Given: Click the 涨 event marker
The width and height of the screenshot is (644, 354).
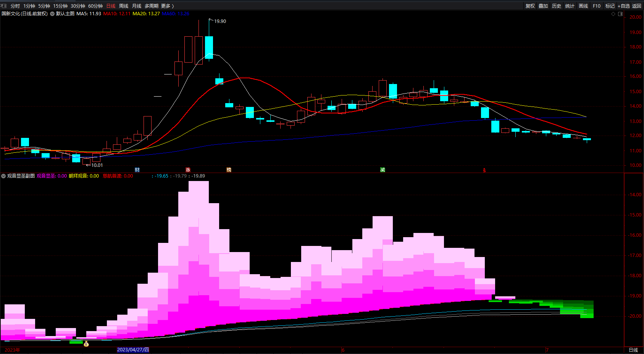Looking at the screenshot, I should coord(188,170).
